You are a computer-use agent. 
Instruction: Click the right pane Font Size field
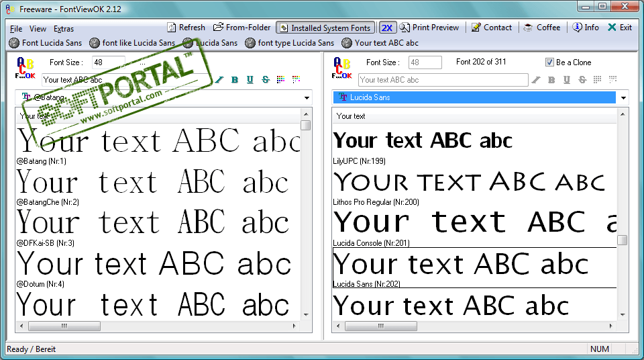coord(425,62)
